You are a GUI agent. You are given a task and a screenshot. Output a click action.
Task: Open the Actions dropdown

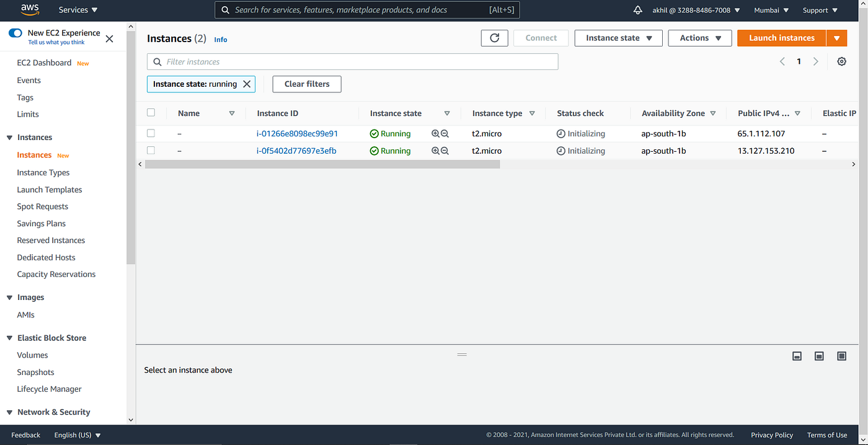(700, 38)
